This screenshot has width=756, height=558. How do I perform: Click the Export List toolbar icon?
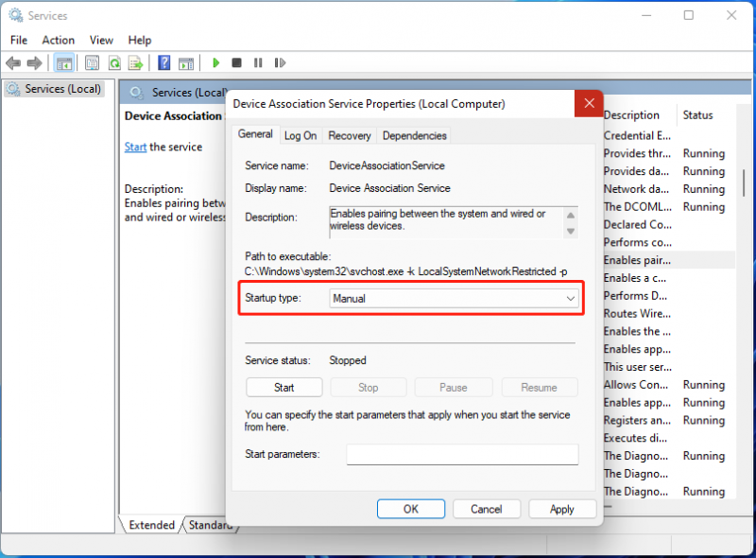136,62
